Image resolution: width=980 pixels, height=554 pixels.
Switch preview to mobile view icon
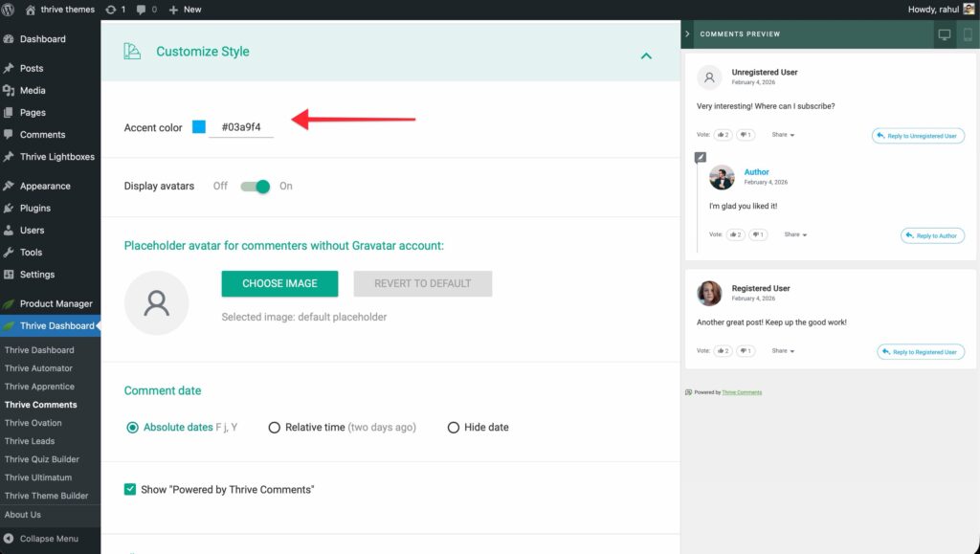(x=968, y=34)
